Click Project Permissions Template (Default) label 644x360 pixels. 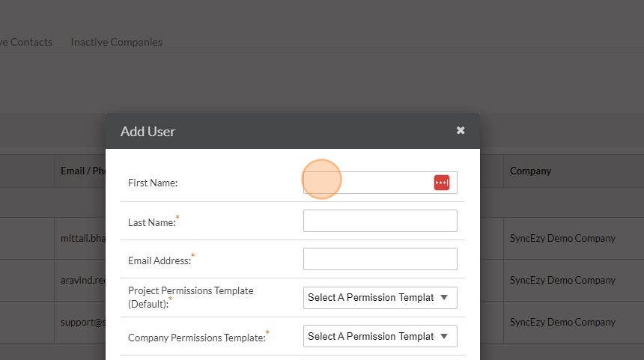(190, 297)
